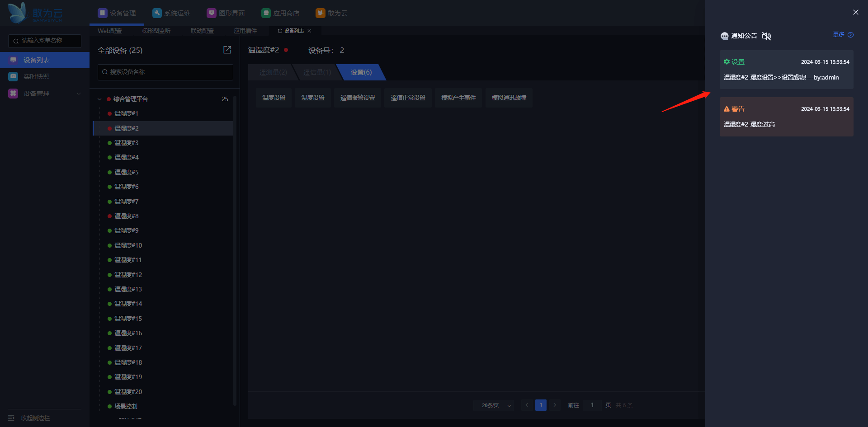Screen dimensions: 868x427
Task: Open the 遥测量(2) tab
Action: [x=273, y=72]
